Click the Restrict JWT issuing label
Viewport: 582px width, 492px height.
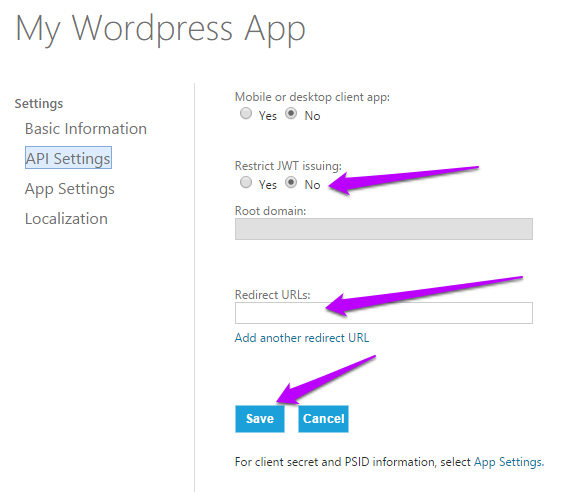(288, 165)
